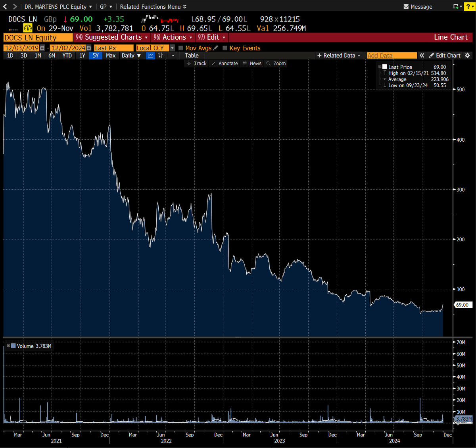
Task: Open the Annotate tool
Action: point(225,63)
